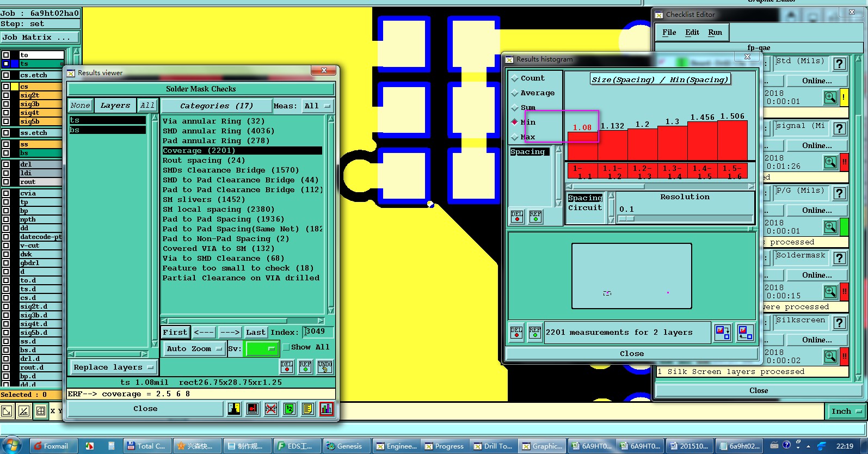Select Count radio option in histogram
Screen dimensions: 868x454
(x=515, y=78)
